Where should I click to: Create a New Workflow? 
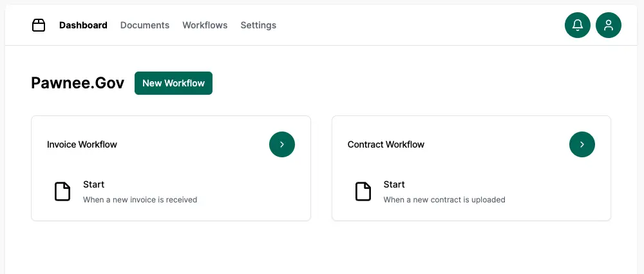click(173, 83)
